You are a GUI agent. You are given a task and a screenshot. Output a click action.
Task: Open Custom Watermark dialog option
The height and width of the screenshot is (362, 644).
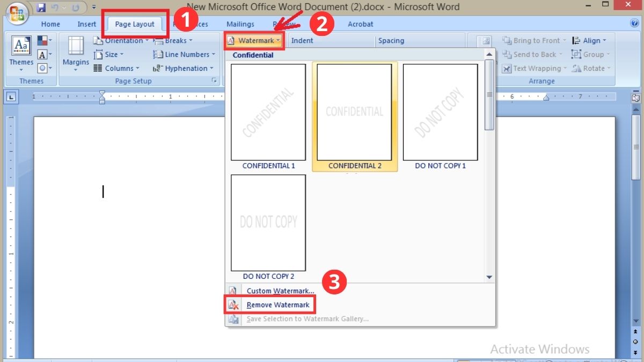pyautogui.click(x=280, y=291)
